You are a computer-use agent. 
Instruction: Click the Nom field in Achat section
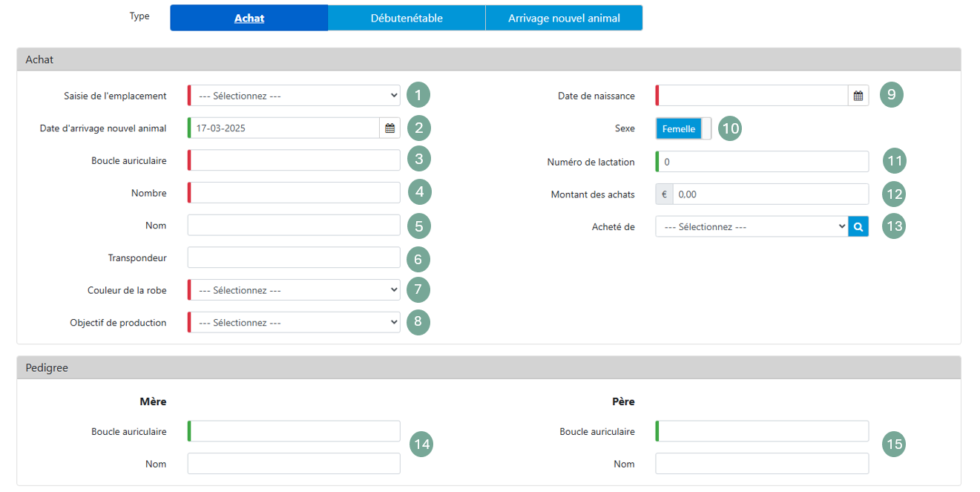click(x=294, y=226)
